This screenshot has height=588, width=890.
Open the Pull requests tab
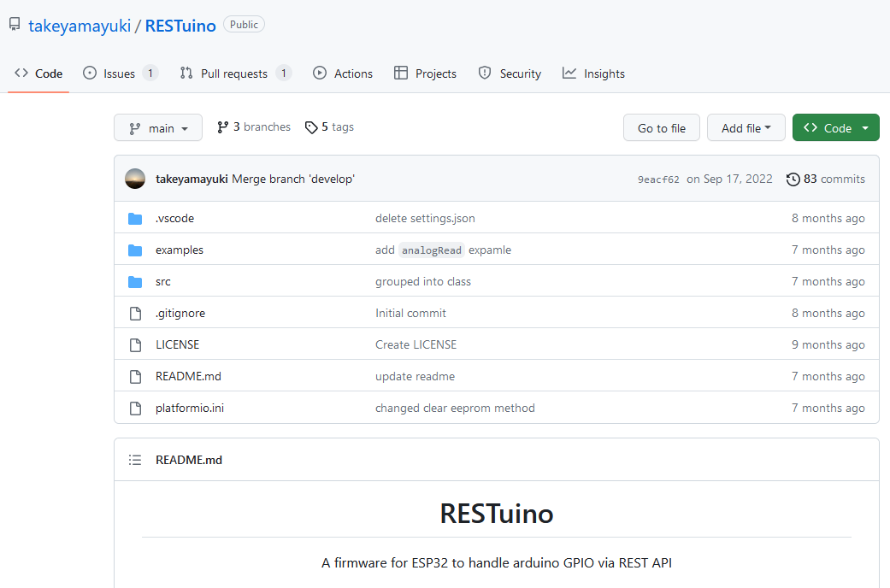(x=236, y=73)
